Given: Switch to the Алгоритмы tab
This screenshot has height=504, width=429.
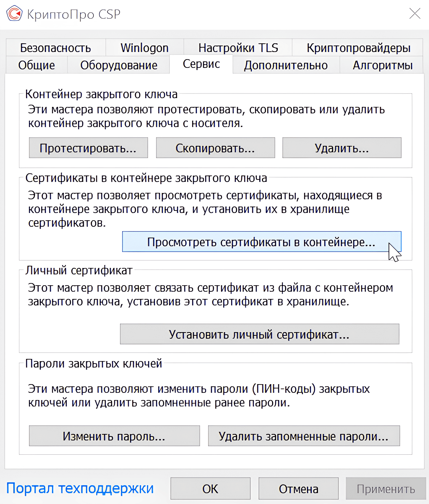Looking at the screenshot, I should [x=382, y=65].
